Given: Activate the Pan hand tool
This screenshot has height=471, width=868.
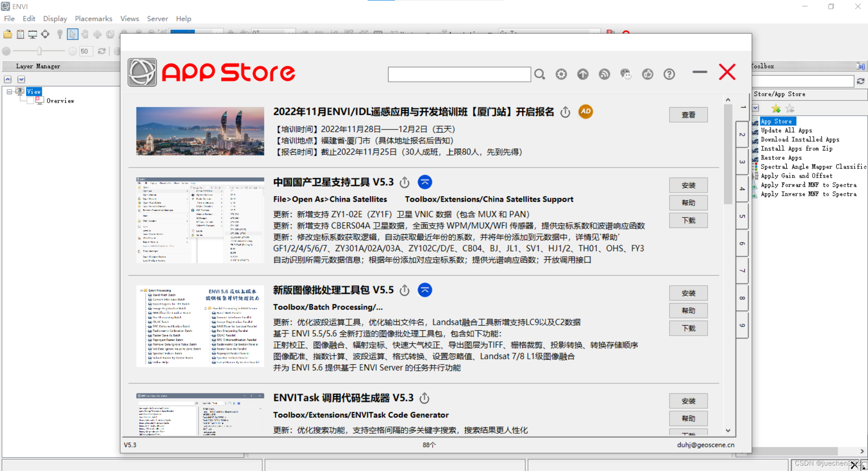Looking at the screenshot, I should (85, 34).
